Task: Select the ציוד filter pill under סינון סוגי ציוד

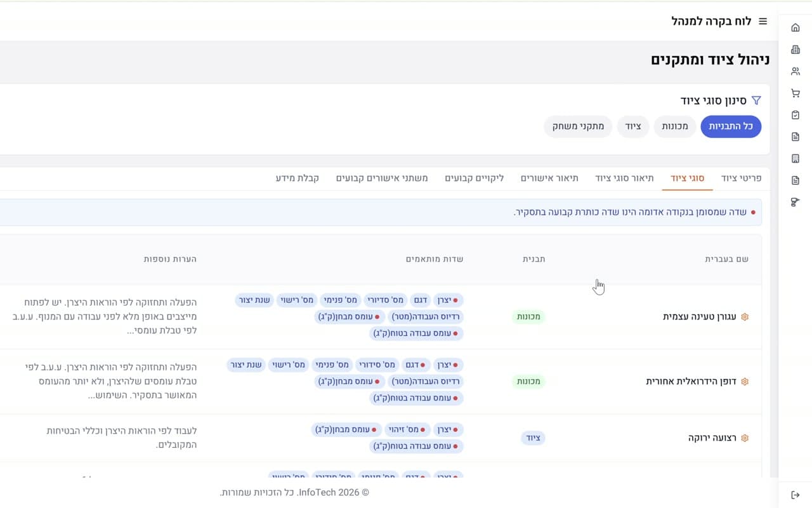Action: pos(633,126)
